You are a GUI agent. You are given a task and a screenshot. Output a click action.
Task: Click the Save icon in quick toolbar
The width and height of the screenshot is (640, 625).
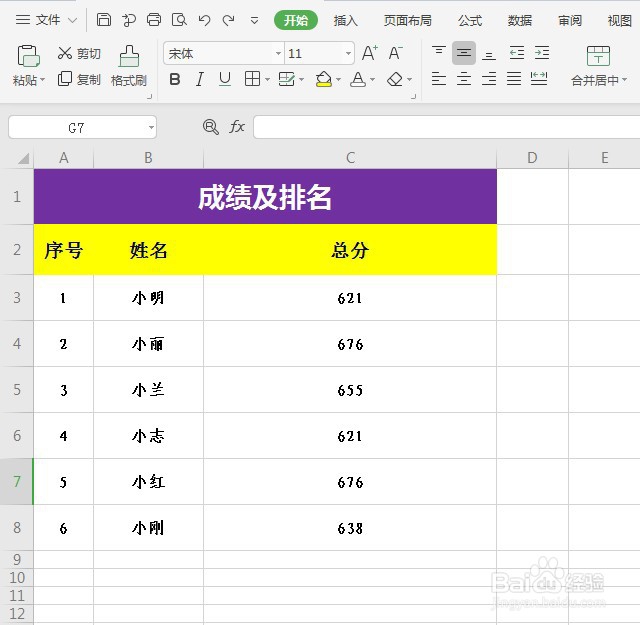[104, 20]
